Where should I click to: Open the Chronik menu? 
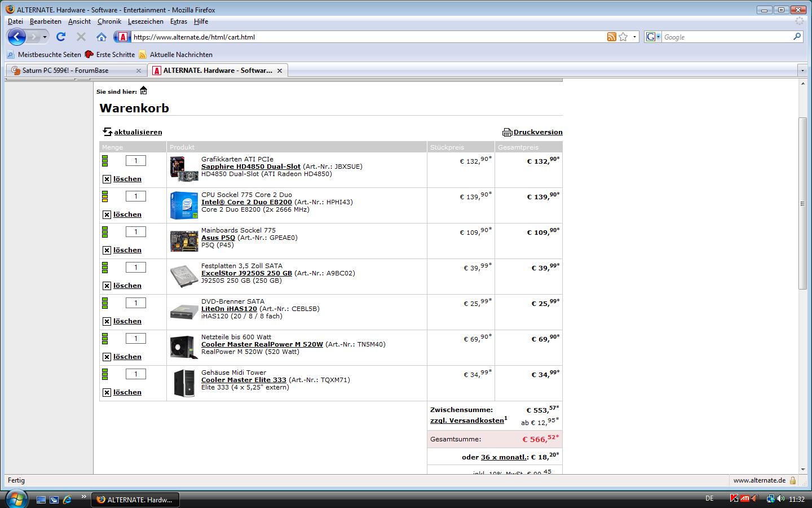109,21
